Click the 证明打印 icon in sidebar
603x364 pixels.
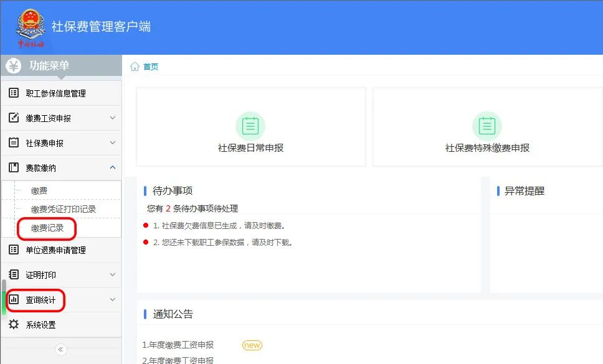[14, 275]
